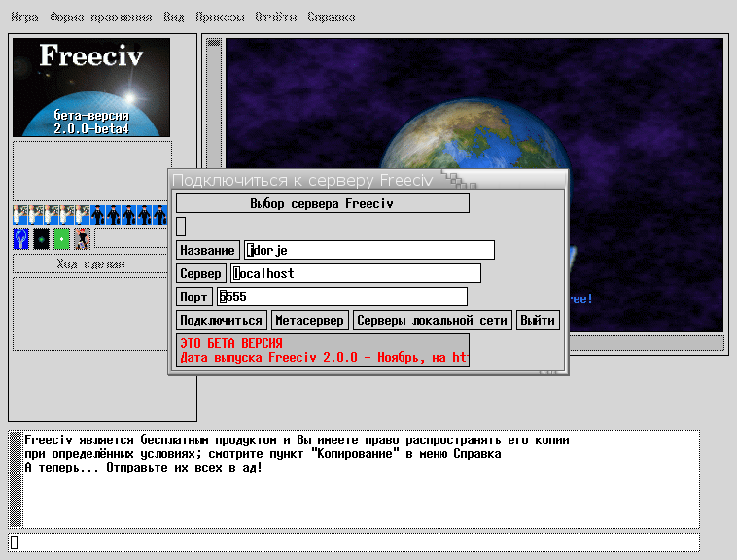This screenshot has height=560, width=737.
Task: Focus the Сервер field containing localhost
Action: [356, 273]
